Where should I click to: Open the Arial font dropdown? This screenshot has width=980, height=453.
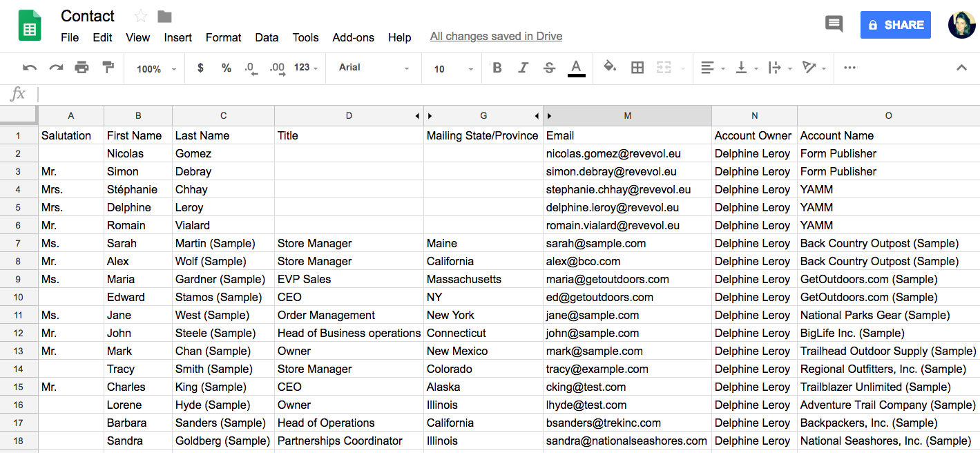point(374,68)
